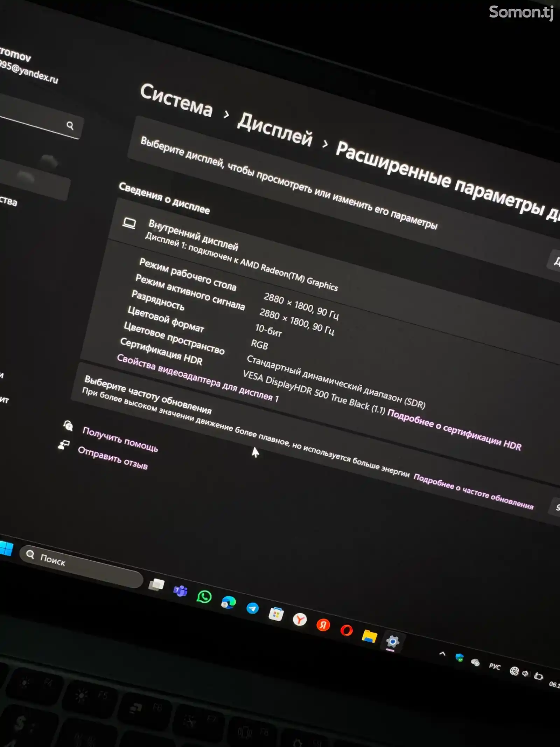Open network settings tray icon
Image resolution: width=560 pixels, height=747 pixels.
(514, 671)
